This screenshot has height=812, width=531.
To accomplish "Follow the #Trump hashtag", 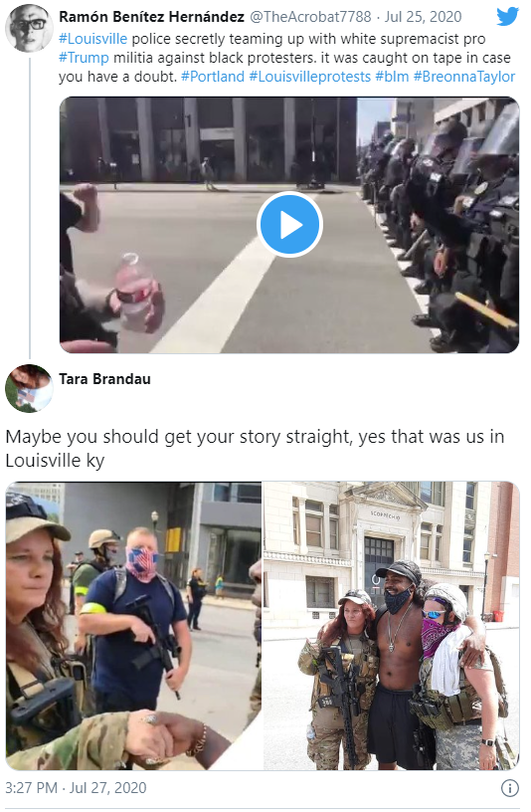I will pos(84,58).
